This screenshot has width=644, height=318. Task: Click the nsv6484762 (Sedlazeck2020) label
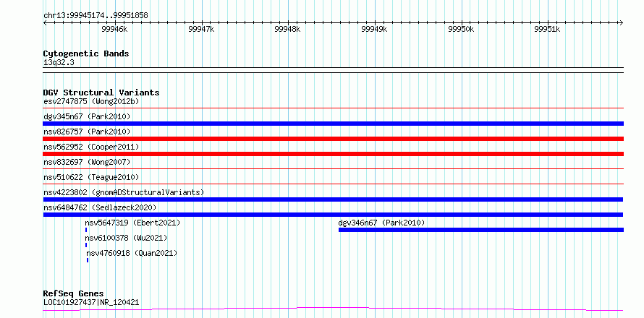pos(100,207)
